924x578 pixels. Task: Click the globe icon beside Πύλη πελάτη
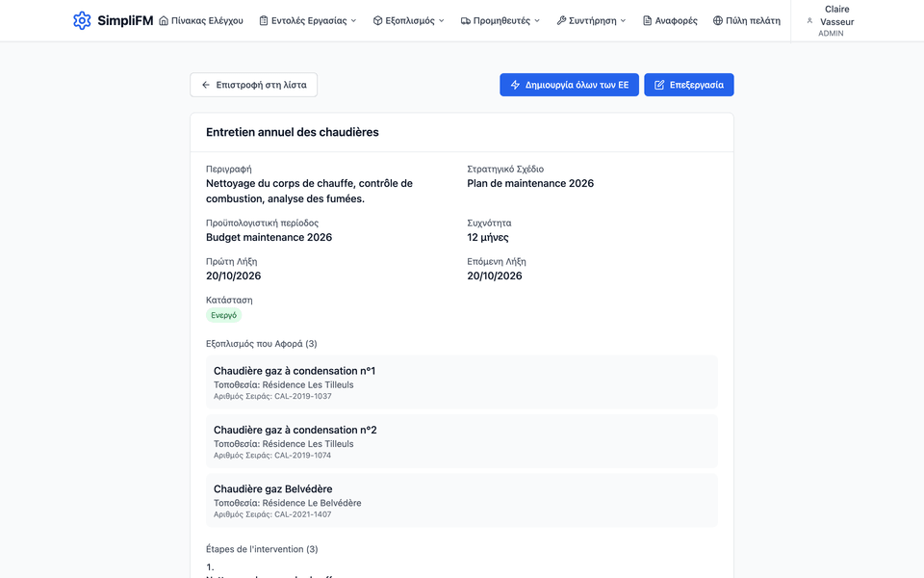(x=718, y=20)
